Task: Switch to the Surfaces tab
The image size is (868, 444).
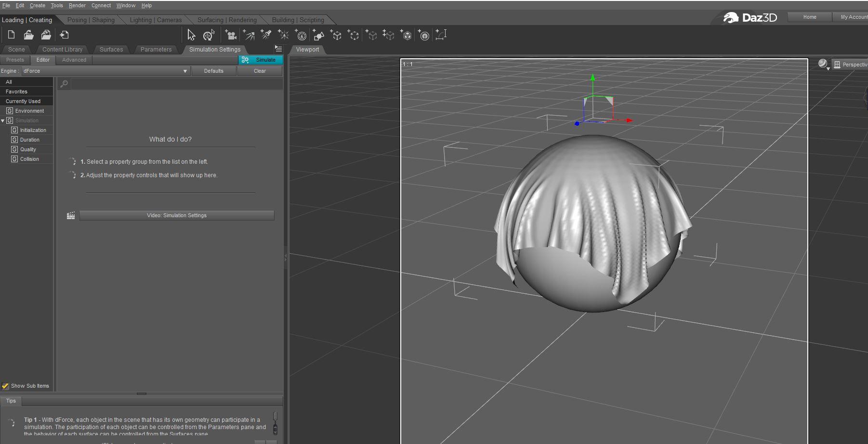Action: click(x=111, y=49)
